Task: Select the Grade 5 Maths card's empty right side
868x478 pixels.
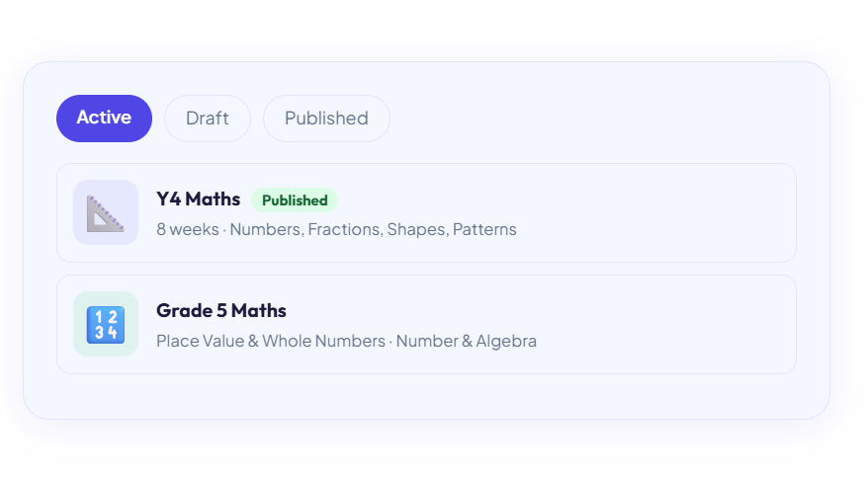Action: tap(672, 325)
